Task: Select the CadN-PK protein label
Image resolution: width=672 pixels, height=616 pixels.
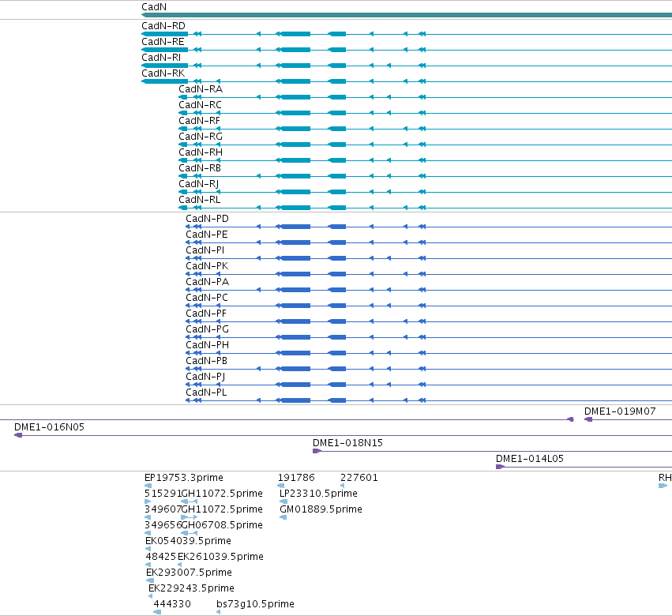Action: click(x=207, y=266)
